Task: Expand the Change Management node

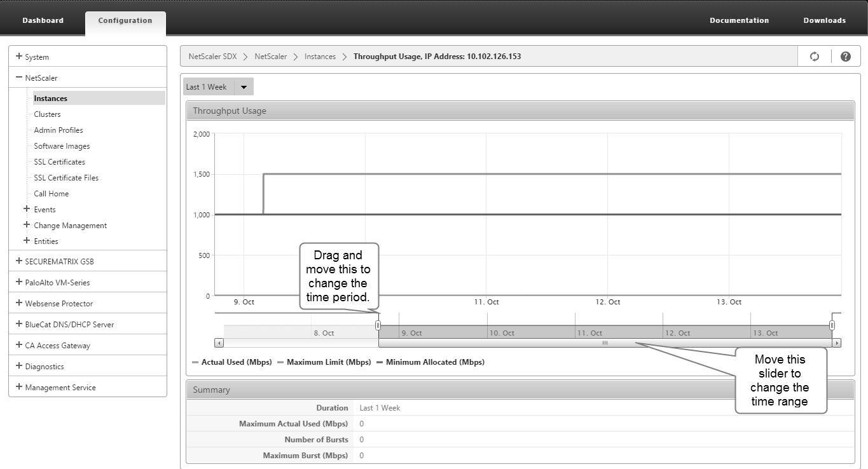Action: click(27, 225)
